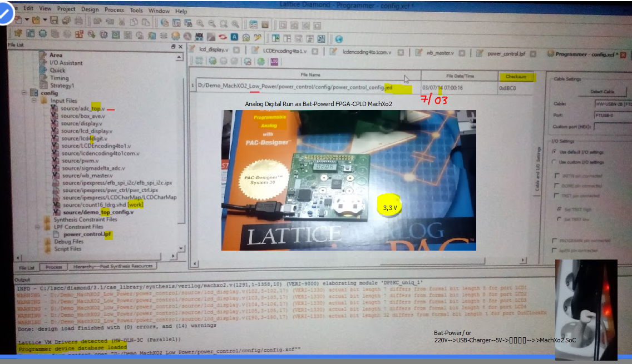Float the File List panel
The height and width of the screenshot is (364, 632).
[174, 47]
